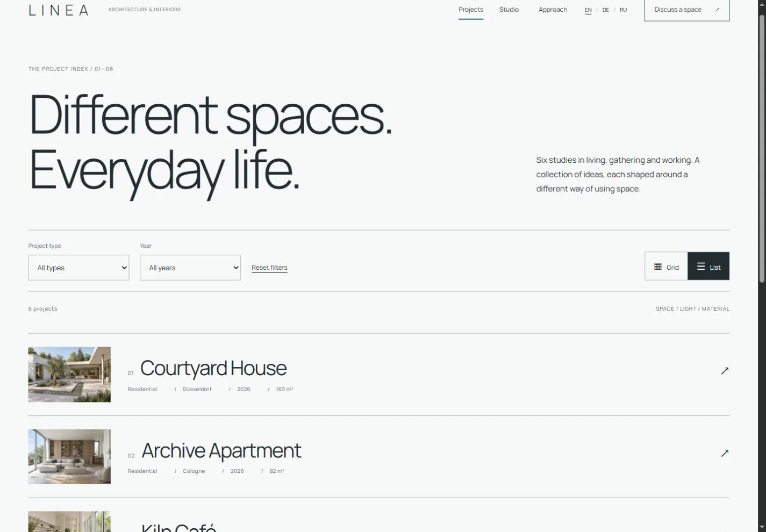Select EN language
The height and width of the screenshot is (532, 766).
(588, 10)
